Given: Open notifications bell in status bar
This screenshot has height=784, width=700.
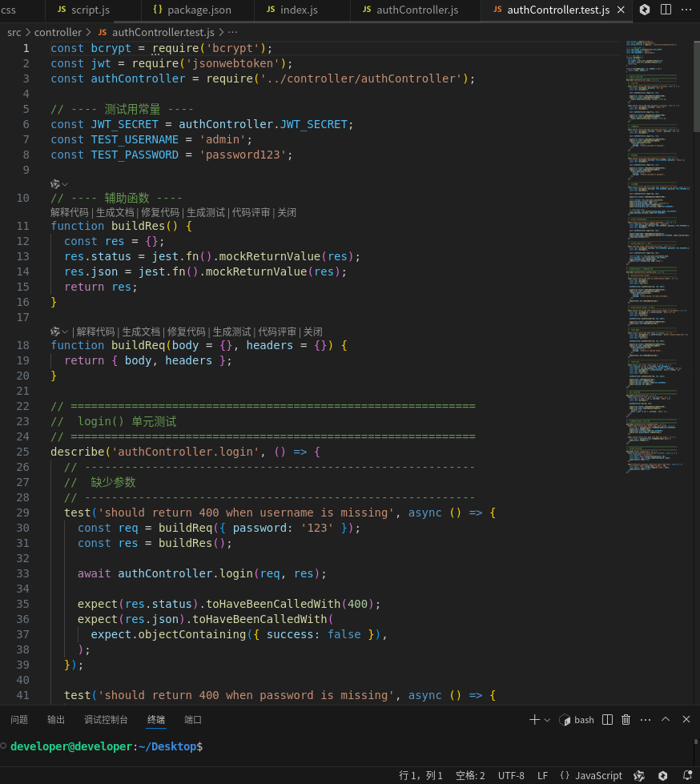Looking at the screenshot, I should [x=687, y=775].
